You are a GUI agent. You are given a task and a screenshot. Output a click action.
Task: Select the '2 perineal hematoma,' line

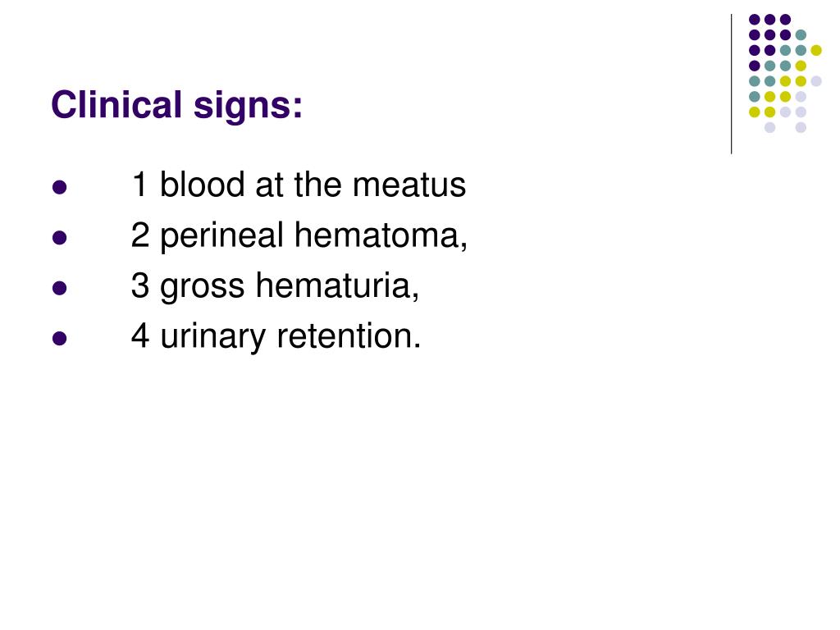[299, 236]
